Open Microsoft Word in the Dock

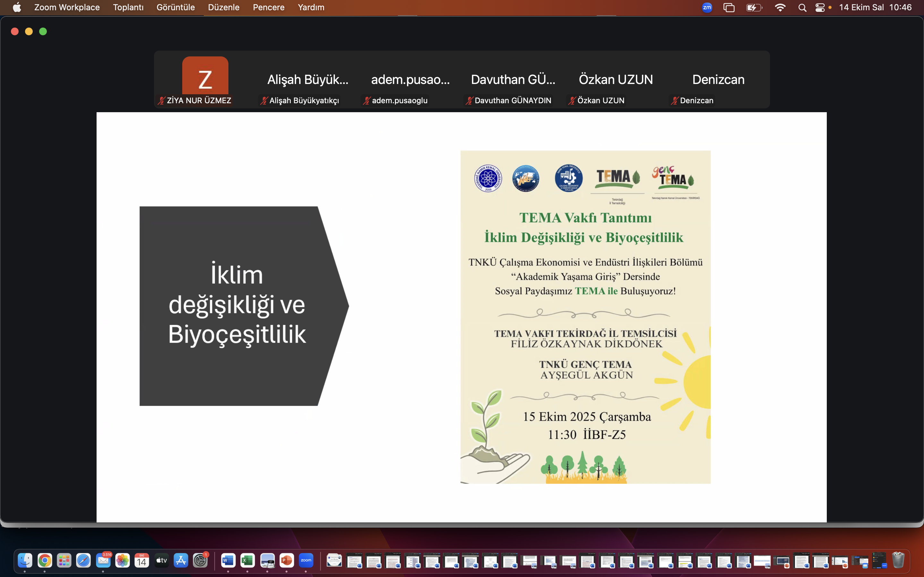(x=228, y=560)
